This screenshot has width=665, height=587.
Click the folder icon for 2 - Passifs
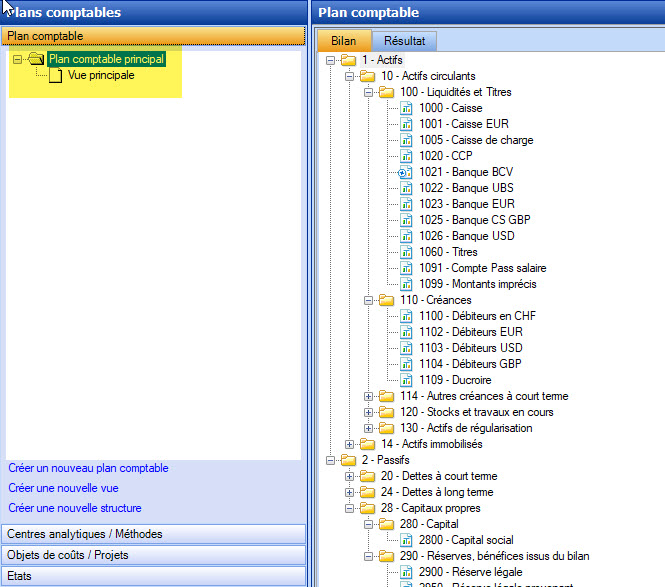(348, 460)
